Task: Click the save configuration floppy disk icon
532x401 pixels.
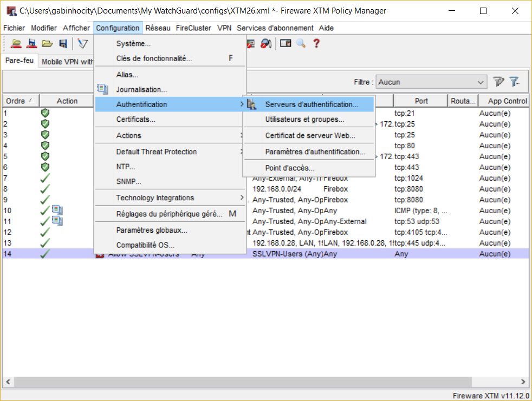Action: [x=63, y=43]
